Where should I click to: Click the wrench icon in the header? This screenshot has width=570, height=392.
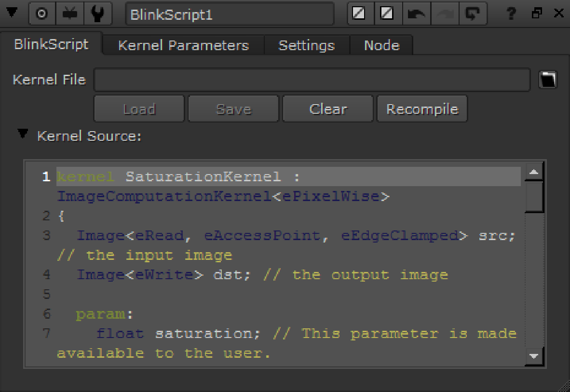[98, 14]
